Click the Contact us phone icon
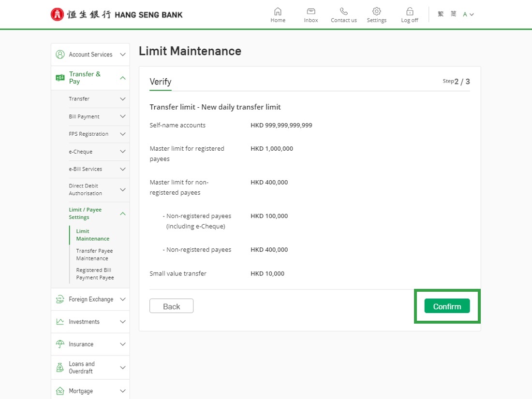The image size is (532, 399). pyautogui.click(x=343, y=12)
